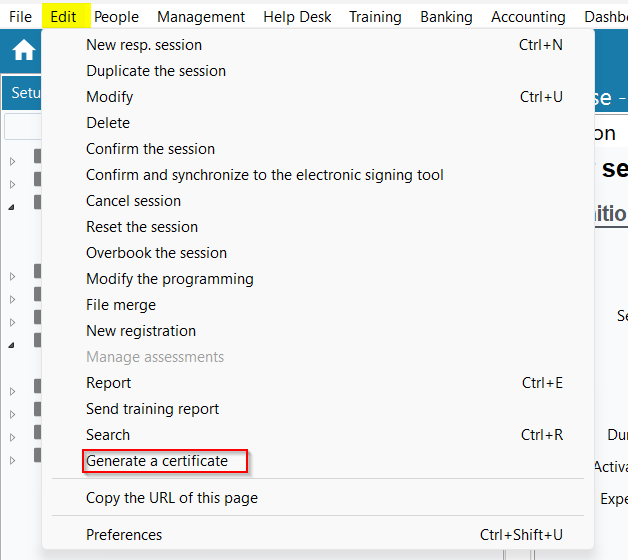
Task: Choose Confirm the session
Action: 151,149
